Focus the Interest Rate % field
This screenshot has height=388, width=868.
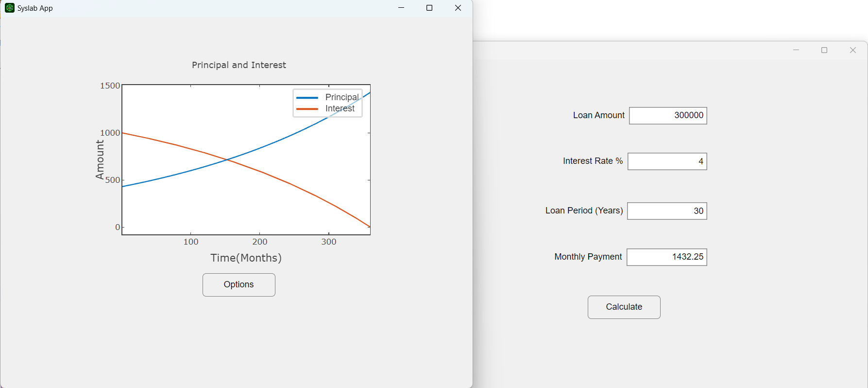[x=667, y=161]
